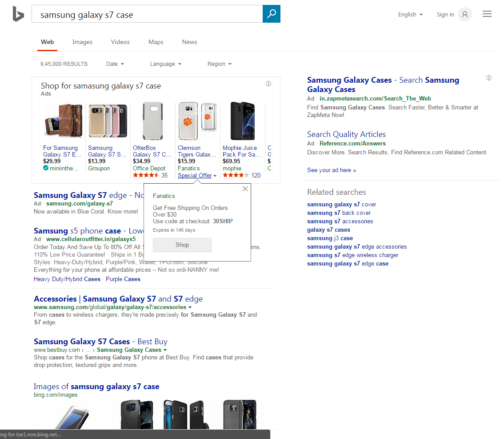
Task: Click the mophie star rating
Action: [236, 175]
